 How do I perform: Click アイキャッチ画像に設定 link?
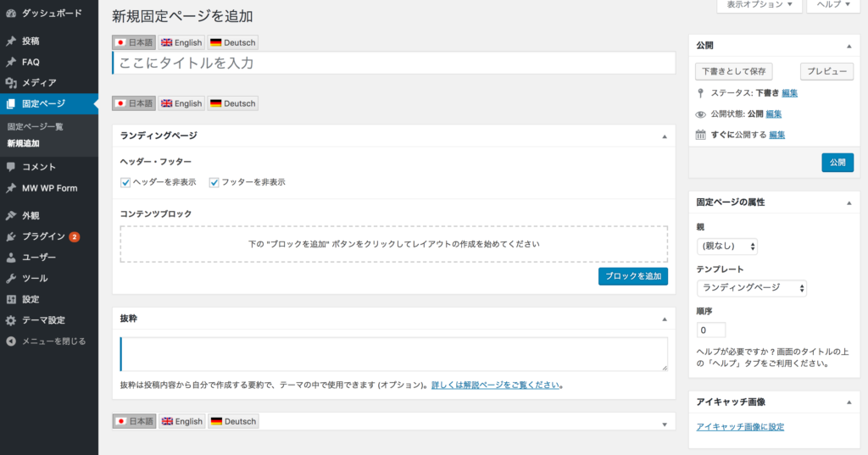click(739, 427)
